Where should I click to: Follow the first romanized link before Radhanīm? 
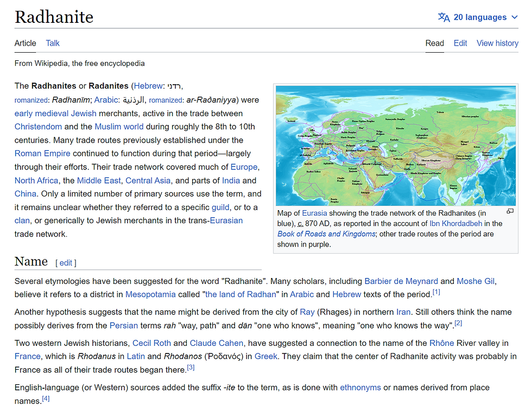[31, 100]
